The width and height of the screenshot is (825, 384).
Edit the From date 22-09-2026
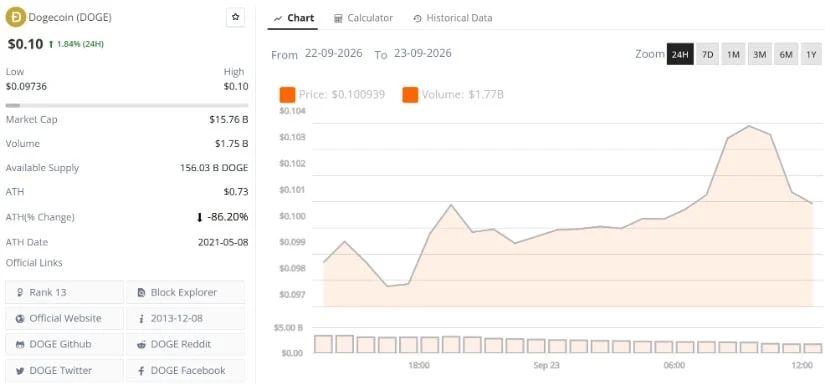coord(334,54)
